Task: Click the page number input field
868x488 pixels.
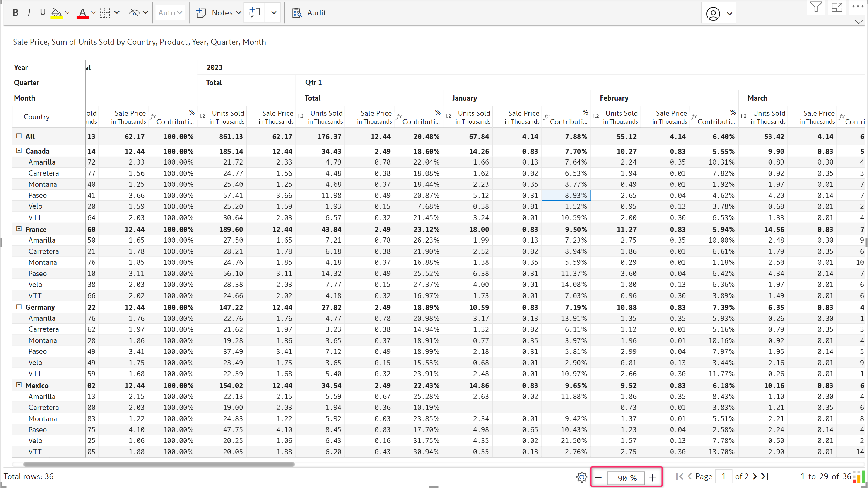Action: pyautogui.click(x=723, y=476)
